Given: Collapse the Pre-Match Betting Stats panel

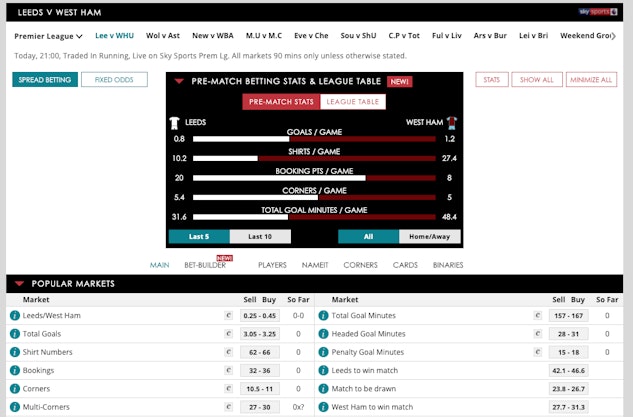Looking at the screenshot, I should 179,81.
